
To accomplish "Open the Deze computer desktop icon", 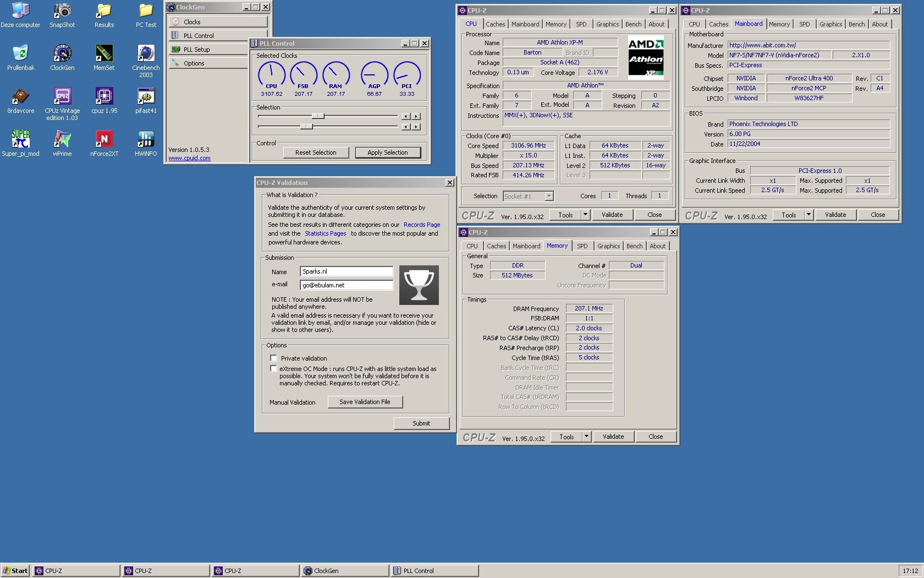I will click(x=20, y=15).
